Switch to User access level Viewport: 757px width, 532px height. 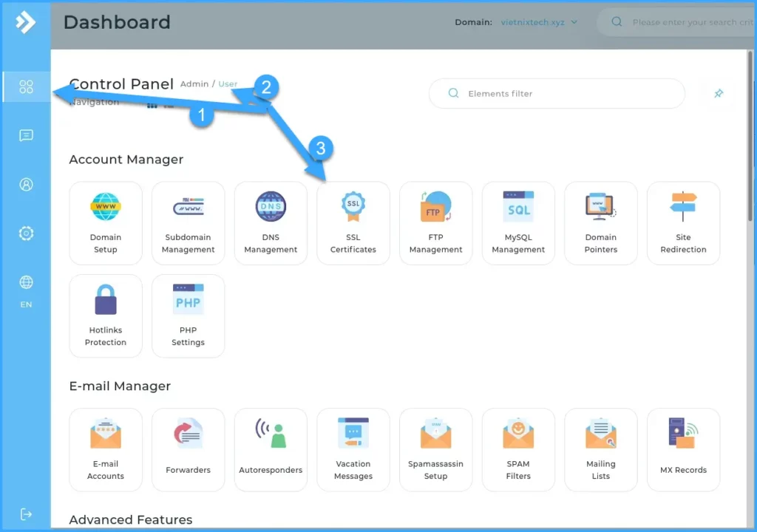[x=228, y=84]
